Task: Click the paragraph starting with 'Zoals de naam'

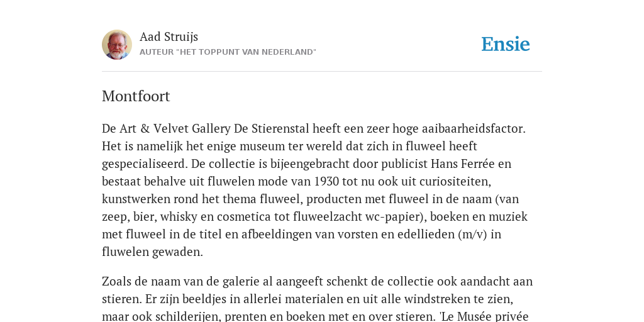Action: [x=317, y=299]
